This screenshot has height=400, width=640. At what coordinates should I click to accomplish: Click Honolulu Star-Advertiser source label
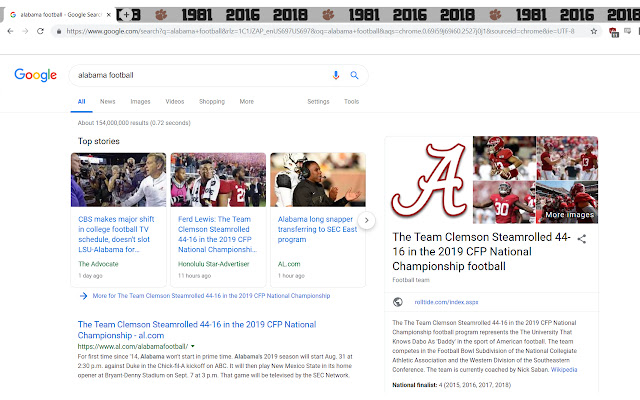pyautogui.click(x=213, y=264)
